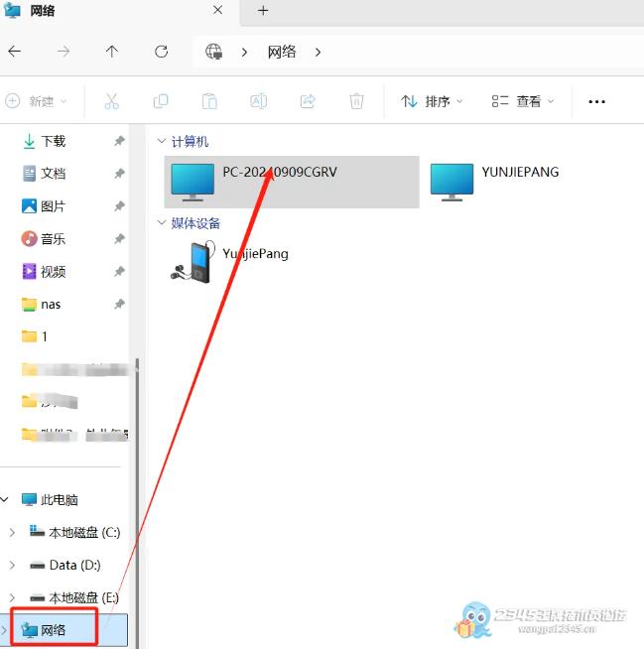Open the 下载 folder in sidebar

pos(53,142)
